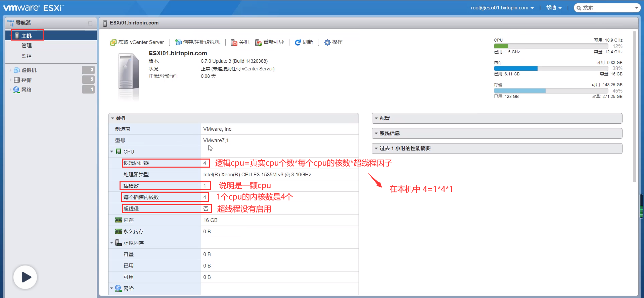Click the VMware ESXi logo
The image size is (644, 298).
click(x=34, y=8)
